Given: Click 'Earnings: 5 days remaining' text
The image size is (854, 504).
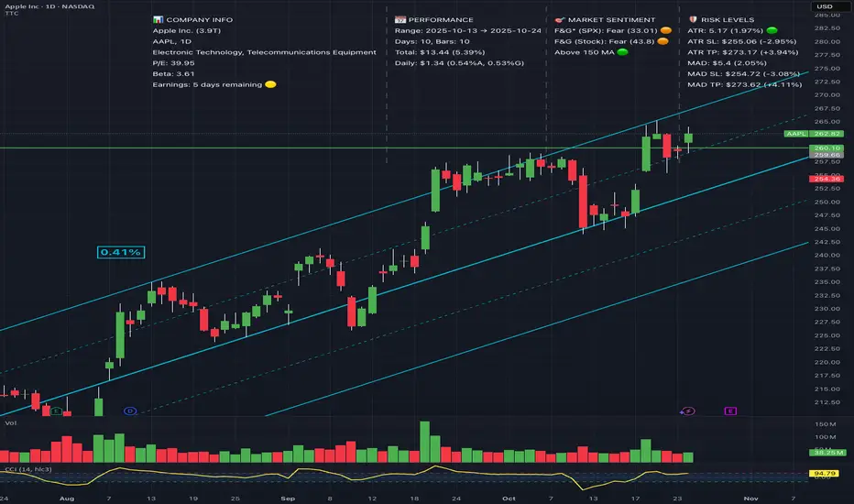Looking at the screenshot, I should click(x=207, y=84).
